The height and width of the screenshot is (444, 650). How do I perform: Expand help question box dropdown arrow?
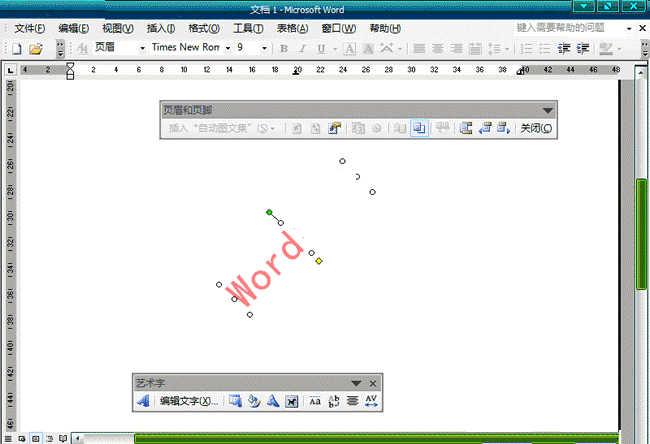click(x=629, y=28)
